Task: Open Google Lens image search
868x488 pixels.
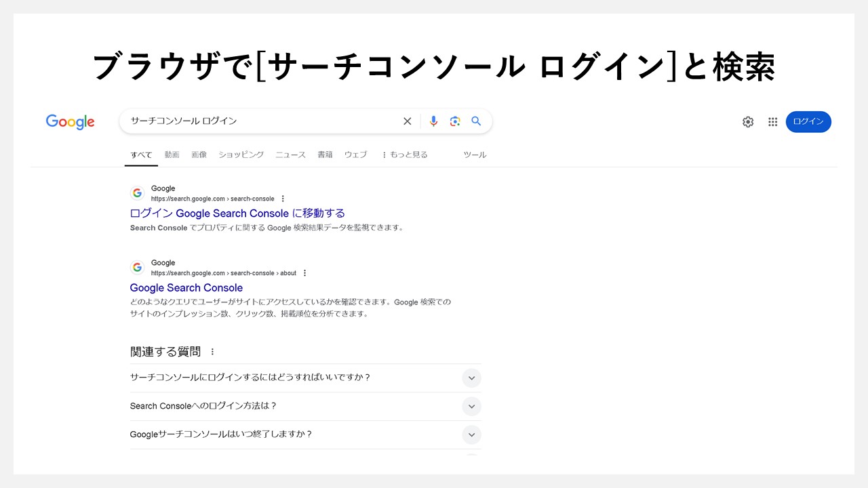Action: pos(454,121)
